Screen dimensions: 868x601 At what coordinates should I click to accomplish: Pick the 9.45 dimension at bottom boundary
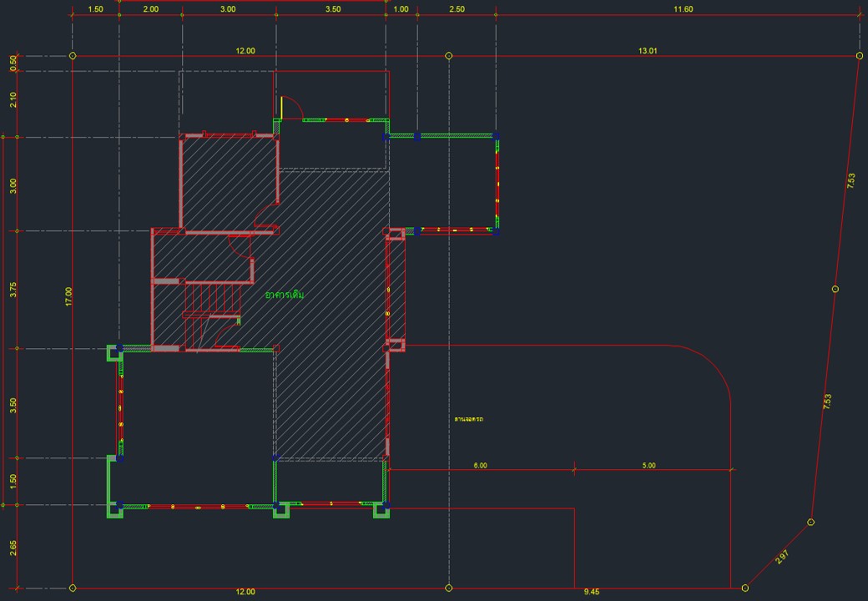(591, 592)
